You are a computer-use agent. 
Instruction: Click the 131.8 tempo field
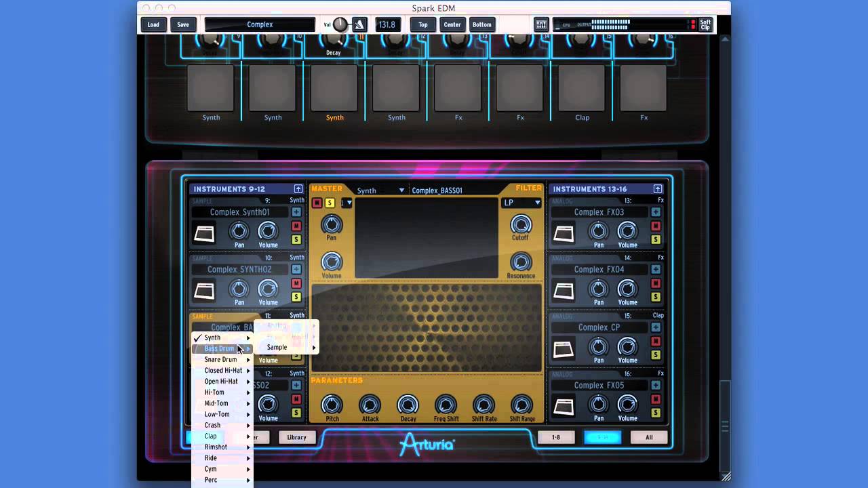387,24
